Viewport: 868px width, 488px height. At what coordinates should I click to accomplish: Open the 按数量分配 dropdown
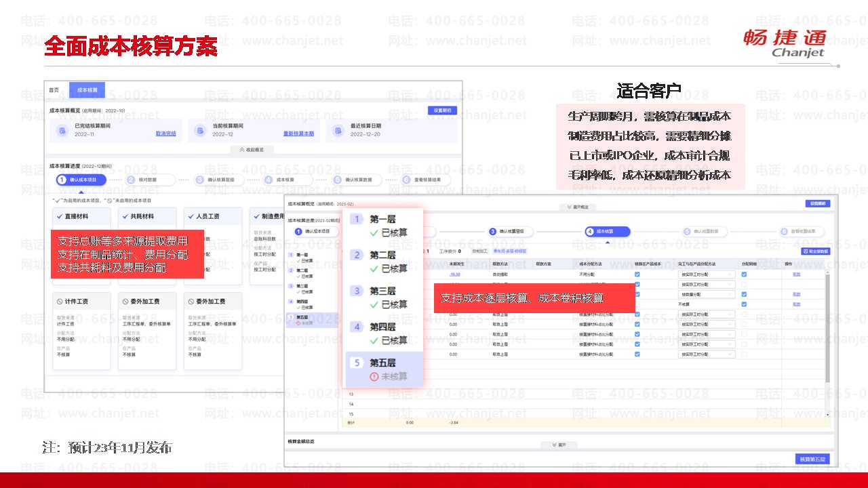coord(707,294)
